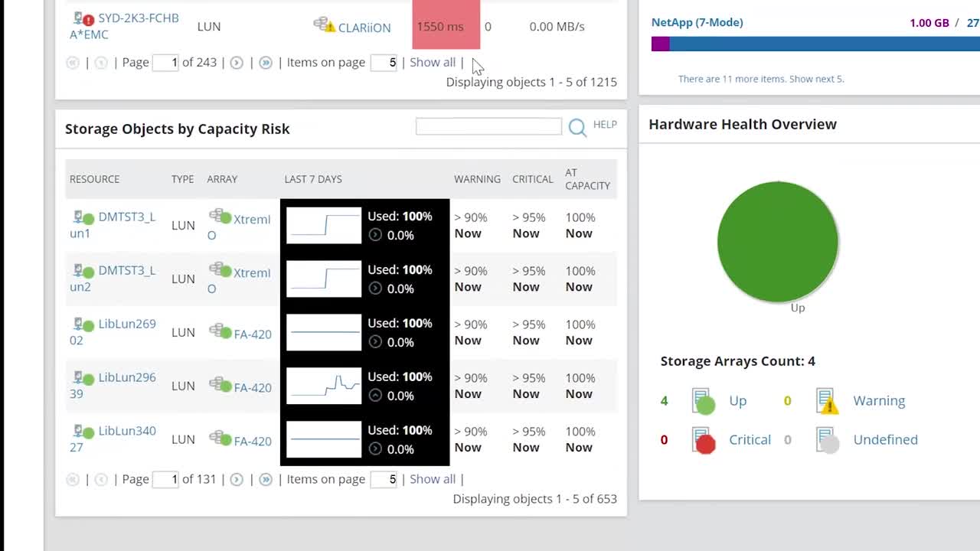The height and width of the screenshot is (551, 980).
Task: Expand trend details for LibLun29639 row
Action: 375,396
